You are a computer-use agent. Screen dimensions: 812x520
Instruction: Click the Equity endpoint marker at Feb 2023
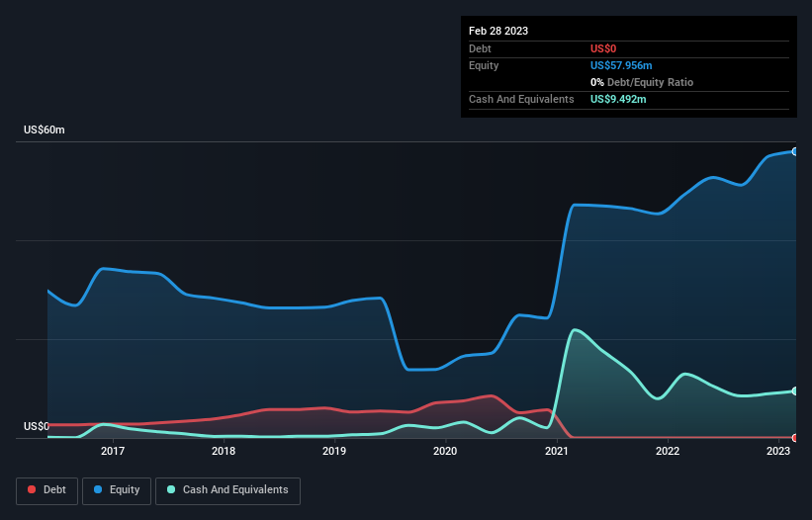pyautogui.click(x=795, y=151)
